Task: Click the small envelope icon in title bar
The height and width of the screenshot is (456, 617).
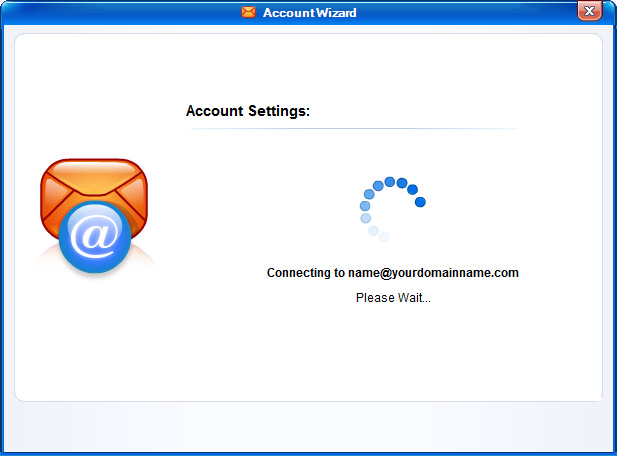Action: tap(248, 12)
